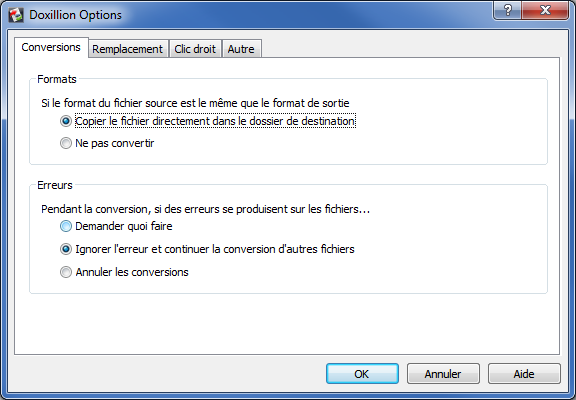The image size is (576, 400).
Task: Open help via the Aide button
Action: click(x=524, y=374)
